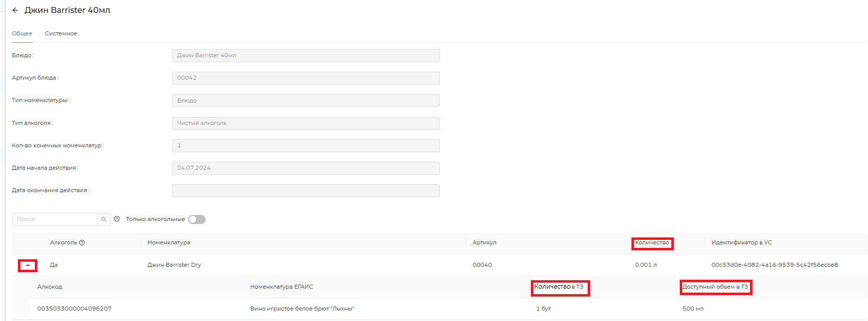Click the Блюдо name field
Screen dimensions: 868x321
coord(305,56)
